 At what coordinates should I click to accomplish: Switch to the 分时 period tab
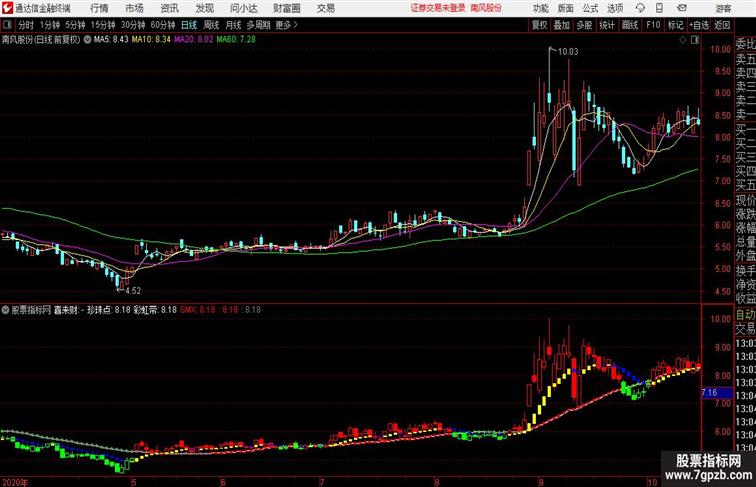pyautogui.click(x=26, y=25)
